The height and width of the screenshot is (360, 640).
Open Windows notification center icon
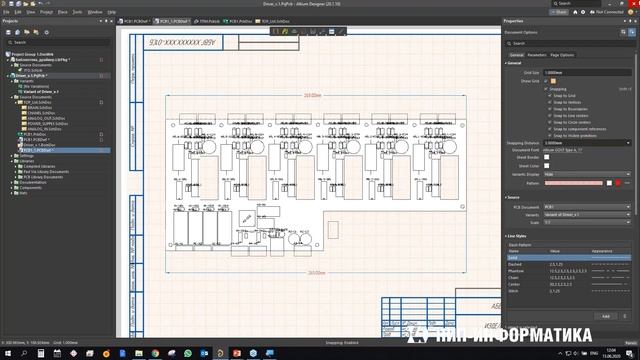[x=630, y=353]
